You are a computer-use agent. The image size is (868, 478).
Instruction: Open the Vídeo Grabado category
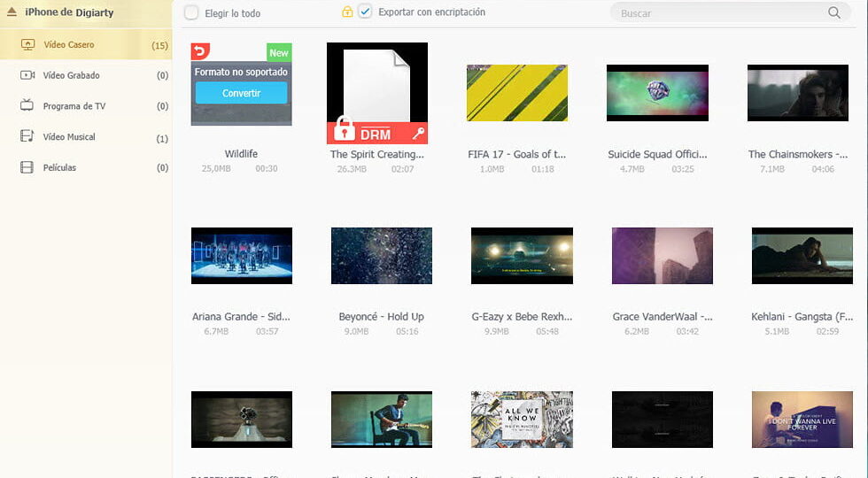pos(86,75)
